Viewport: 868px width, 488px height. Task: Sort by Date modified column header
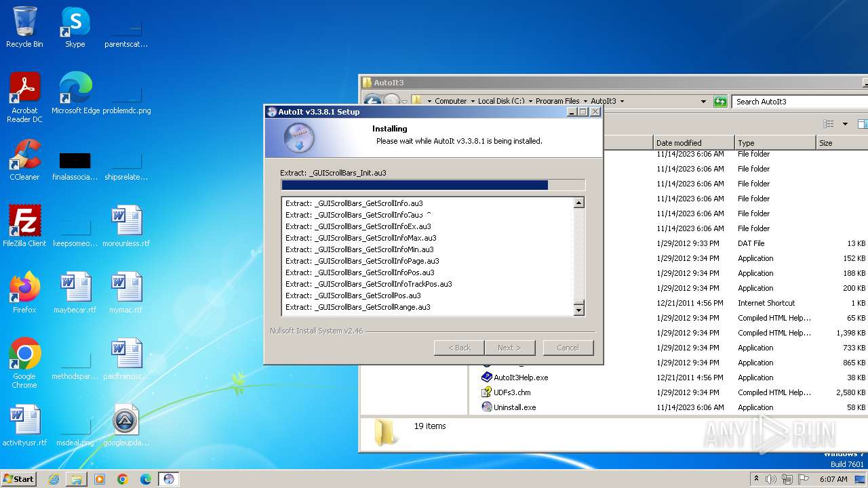(x=694, y=143)
